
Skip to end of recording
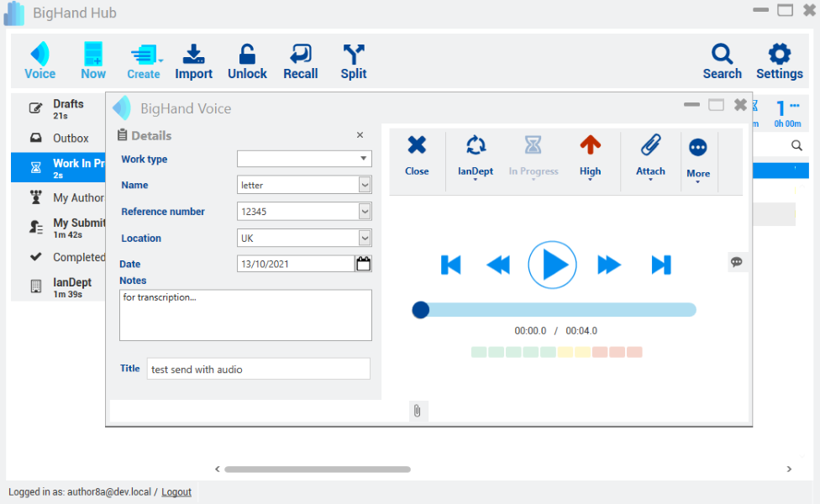(x=661, y=265)
